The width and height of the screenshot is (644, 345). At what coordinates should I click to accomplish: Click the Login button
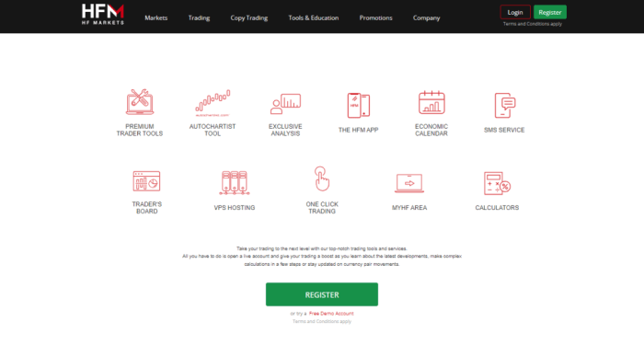tap(515, 12)
